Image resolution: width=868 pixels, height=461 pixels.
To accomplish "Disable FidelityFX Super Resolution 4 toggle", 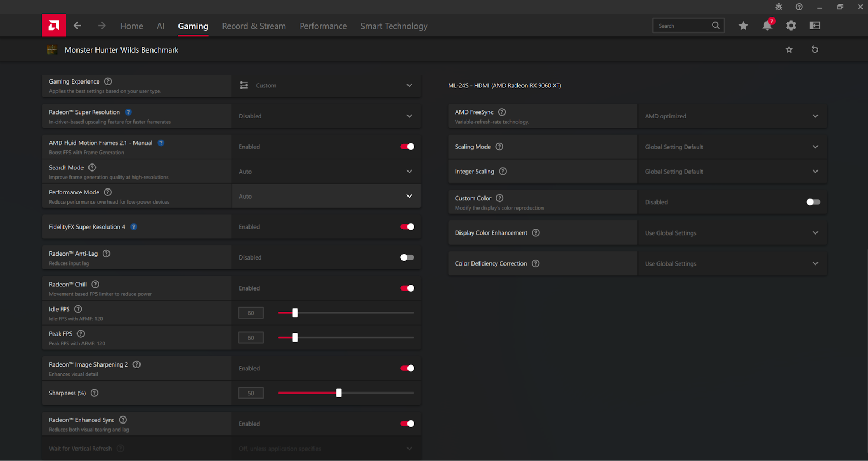I will (x=407, y=227).
